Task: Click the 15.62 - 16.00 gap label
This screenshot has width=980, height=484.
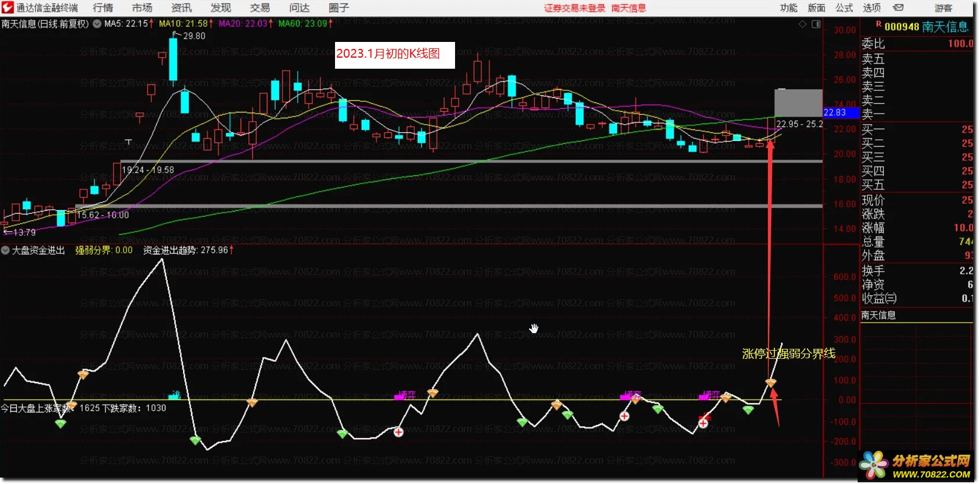Action: (103, 215)
